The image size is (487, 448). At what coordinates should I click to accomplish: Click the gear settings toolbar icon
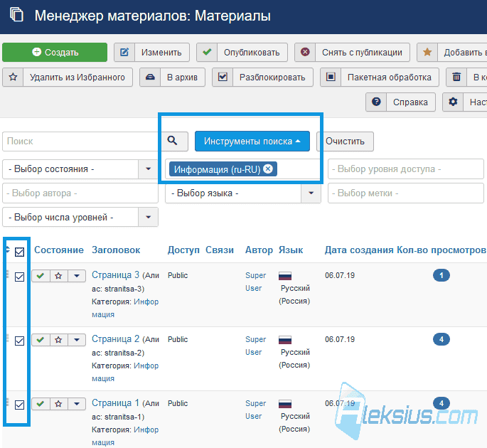(x=453, y=102)
